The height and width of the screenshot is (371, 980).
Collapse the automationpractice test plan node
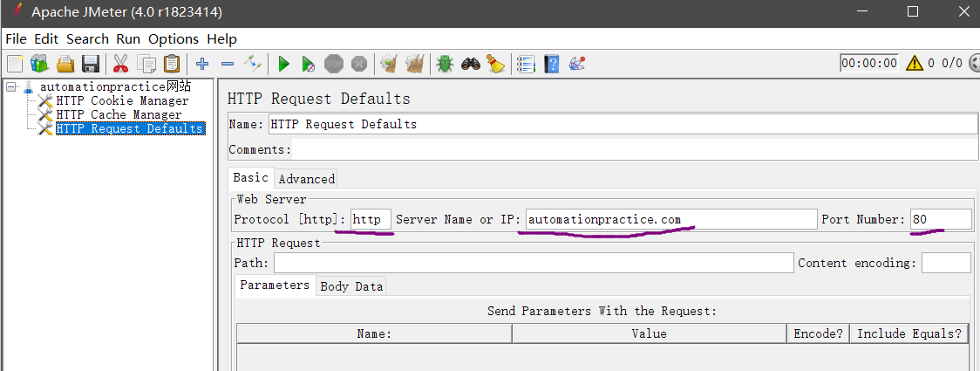[10, 87]
